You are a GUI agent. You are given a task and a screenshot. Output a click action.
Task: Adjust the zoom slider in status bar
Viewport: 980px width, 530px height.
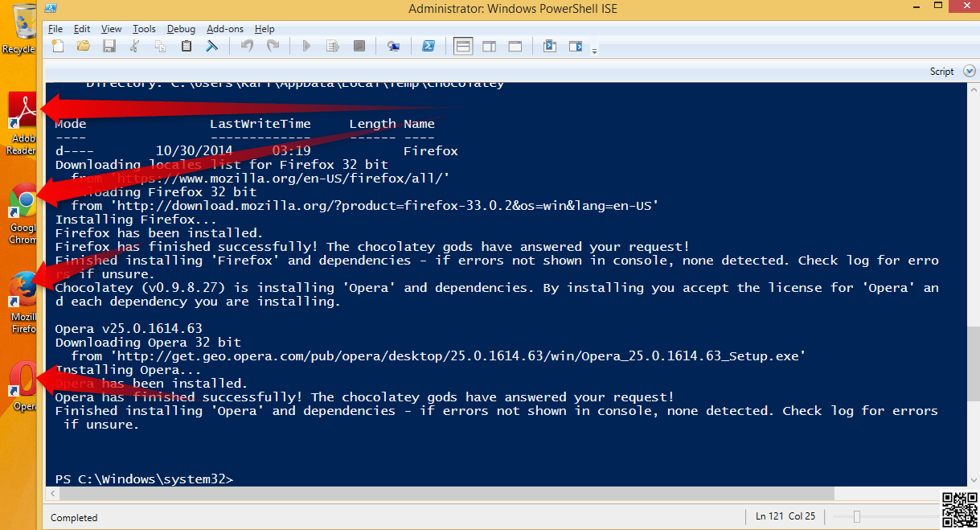click(857, 516)
